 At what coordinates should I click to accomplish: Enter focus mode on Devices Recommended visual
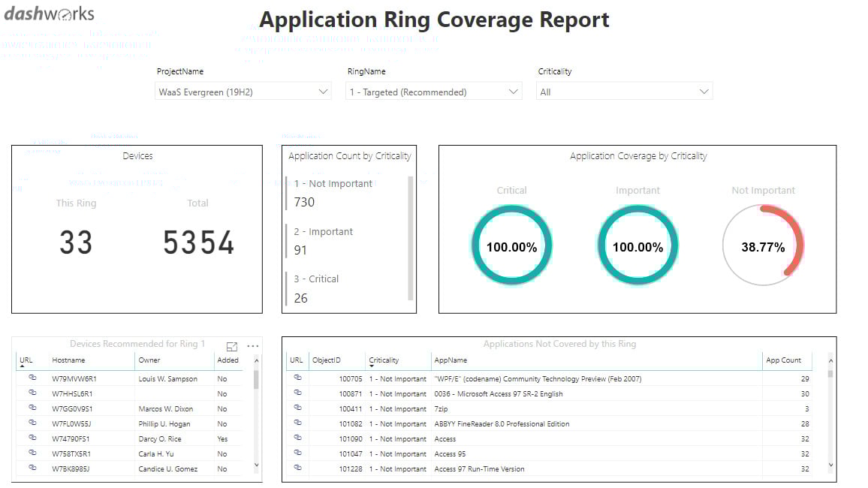[x=232, y=345]
